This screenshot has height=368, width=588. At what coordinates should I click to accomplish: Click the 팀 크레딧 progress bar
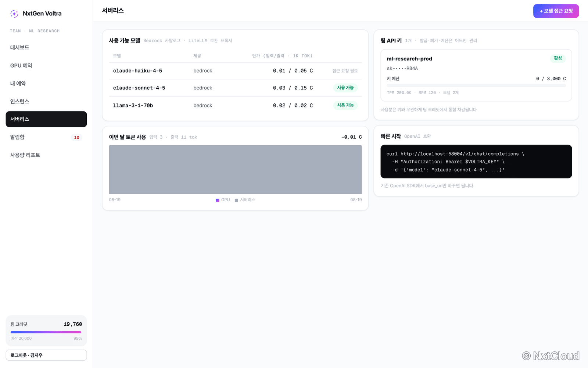[x=46, y=332]
